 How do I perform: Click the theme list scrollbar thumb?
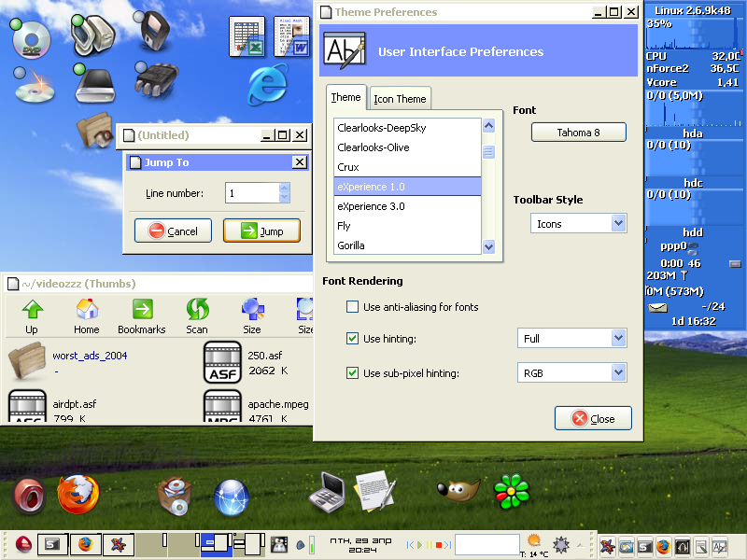click(x=488, y=152)
